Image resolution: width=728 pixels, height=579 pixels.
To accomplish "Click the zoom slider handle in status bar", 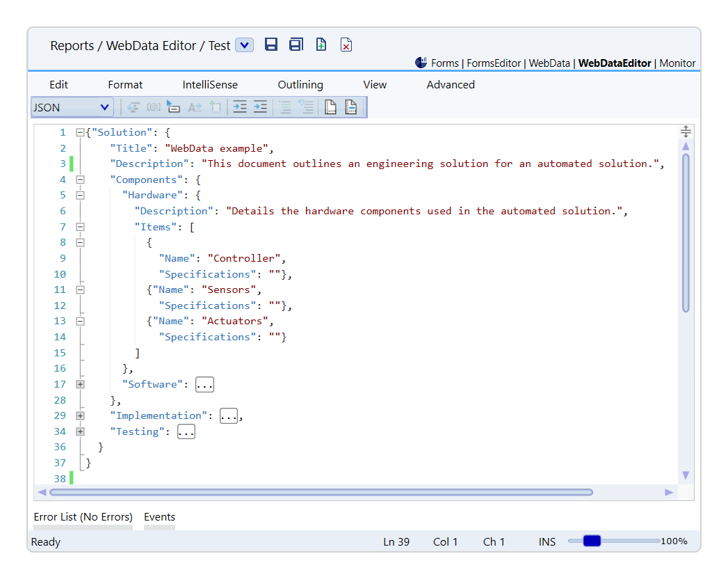I will pos(592,541).
